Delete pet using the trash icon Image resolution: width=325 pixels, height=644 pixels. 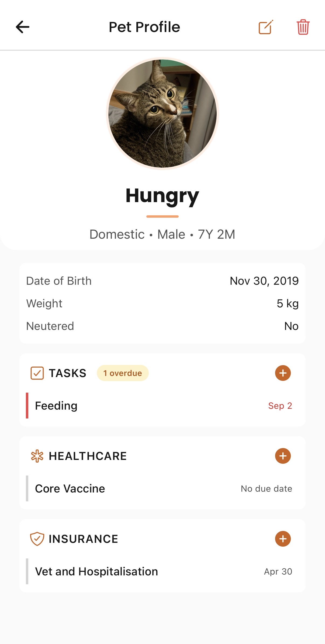click(303, 27)
